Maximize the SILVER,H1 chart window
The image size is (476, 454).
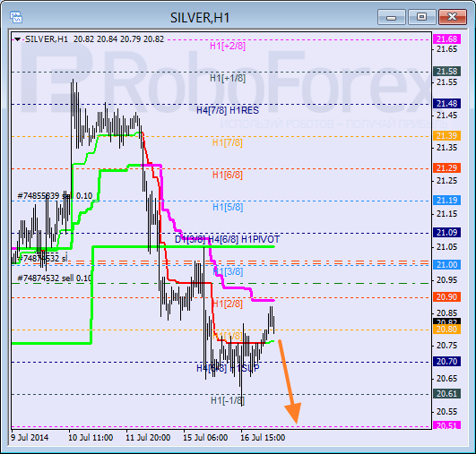click(x=421, y=17)
